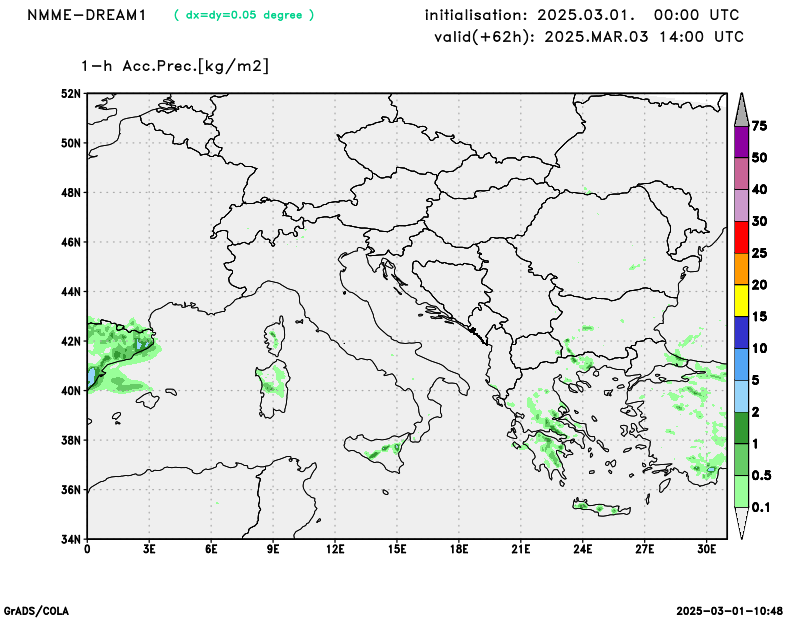This screenshot has width=800, height=618.
Task: Click the 24E longitude label
Action: (583, 550)
